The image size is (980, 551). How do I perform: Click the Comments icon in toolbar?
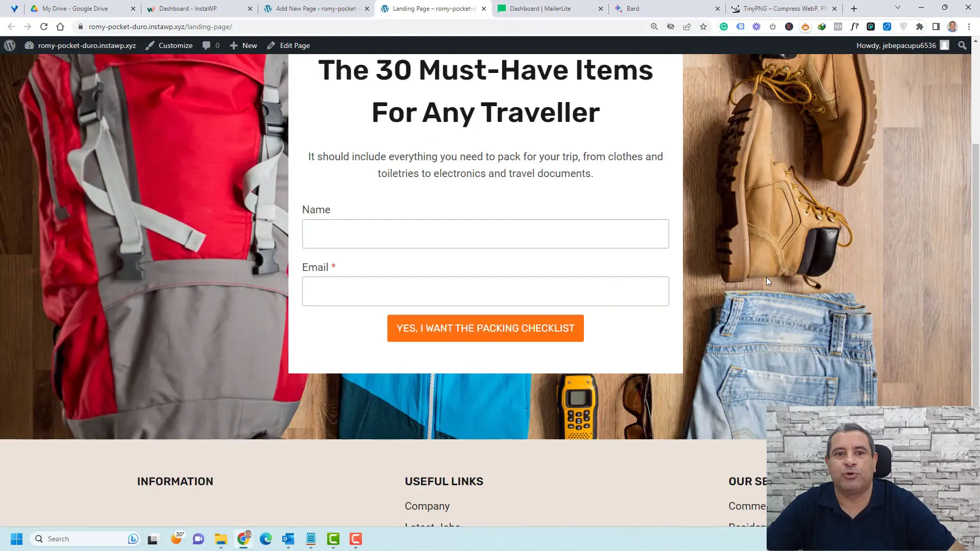207,45
